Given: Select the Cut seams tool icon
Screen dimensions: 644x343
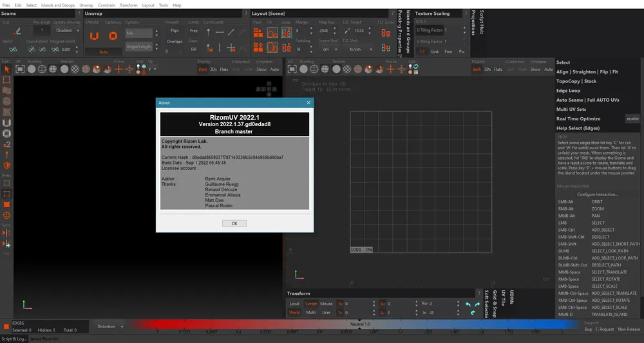Looking at the screenshot, I should pyautogui.click(x=17, y=31).
